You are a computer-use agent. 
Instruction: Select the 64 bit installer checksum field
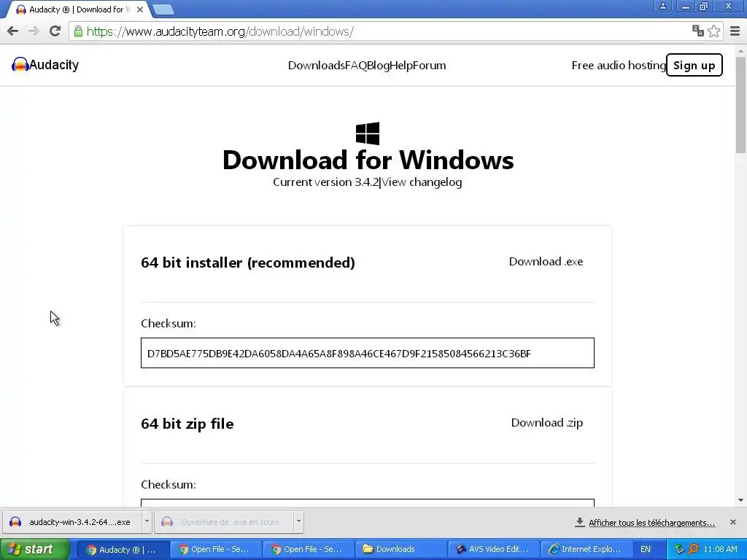[x=368, y=353]
